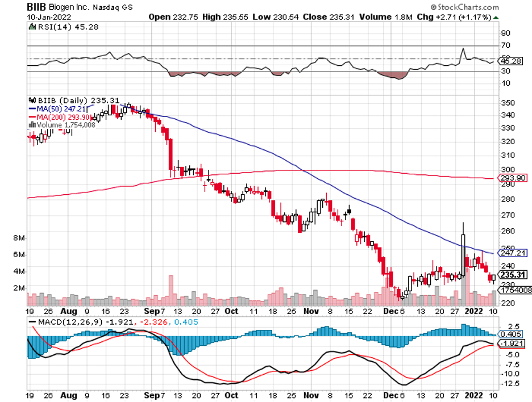Click the 0.405 histogram tag on right
Viewport: 532px width, 402px height.
pos(510,334)
